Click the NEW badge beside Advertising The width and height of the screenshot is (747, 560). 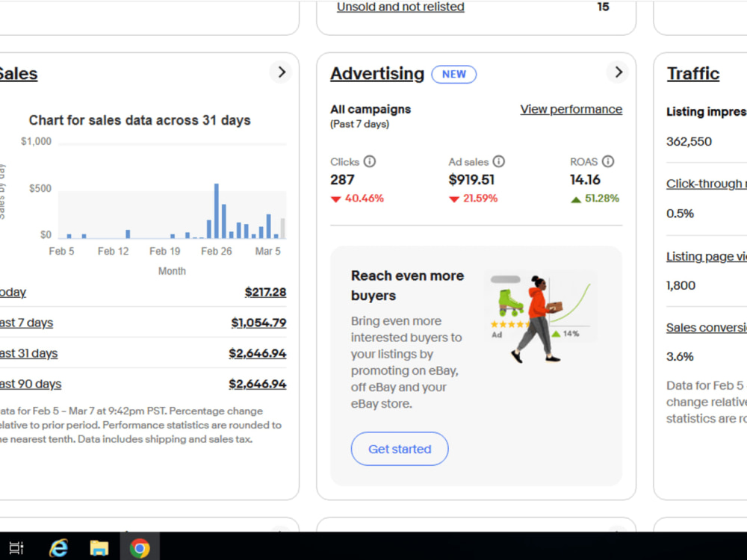(x=453, y=74)
